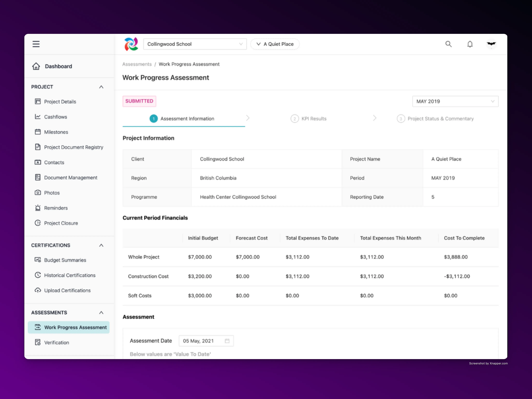Select Historical Certifications in the sidebar

tap(70, 275)
